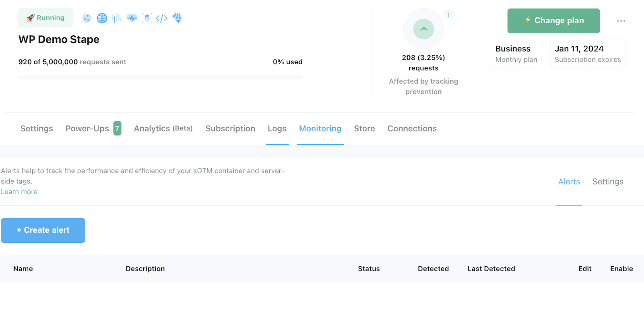The width and height of the screenshot is (644, 330).
Task: Open the Power-Ups tab
Action: pos(93,129)
